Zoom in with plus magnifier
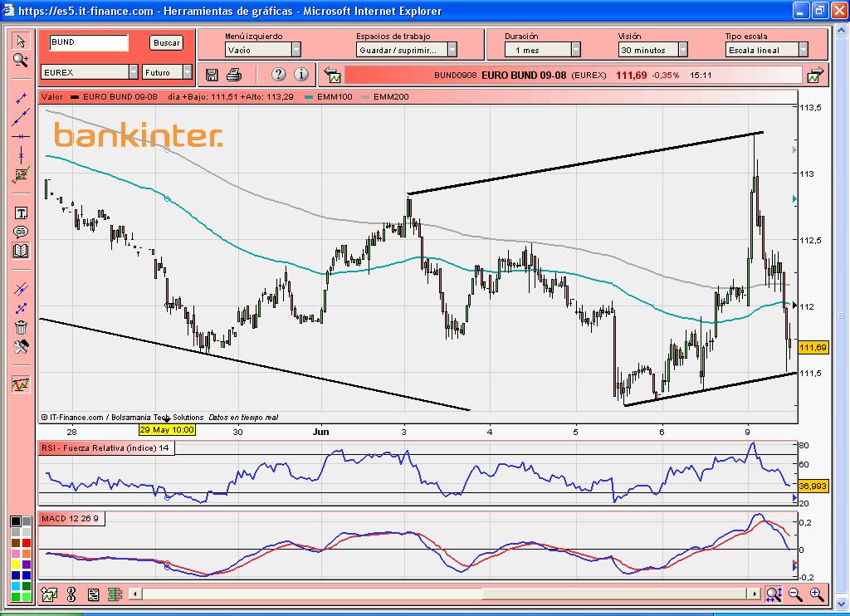This screenshot has height=616, width=850. click(817, 594)
